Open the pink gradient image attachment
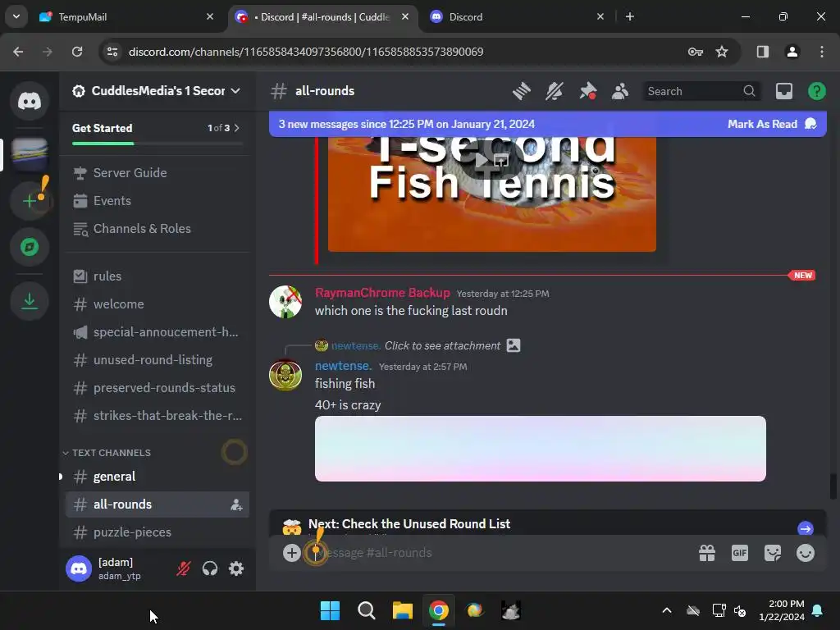 pos(540,449)
